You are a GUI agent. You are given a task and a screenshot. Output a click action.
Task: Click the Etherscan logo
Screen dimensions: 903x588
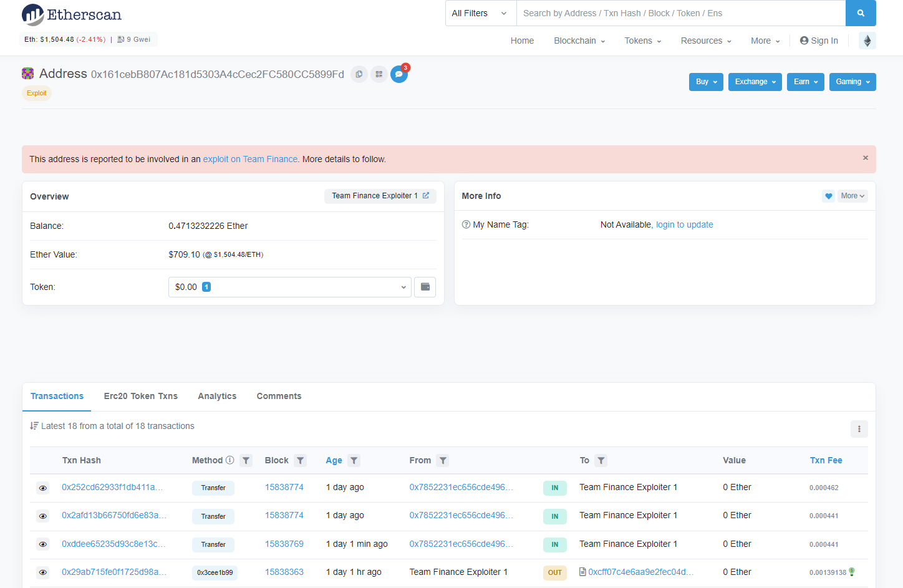(72, 14)
